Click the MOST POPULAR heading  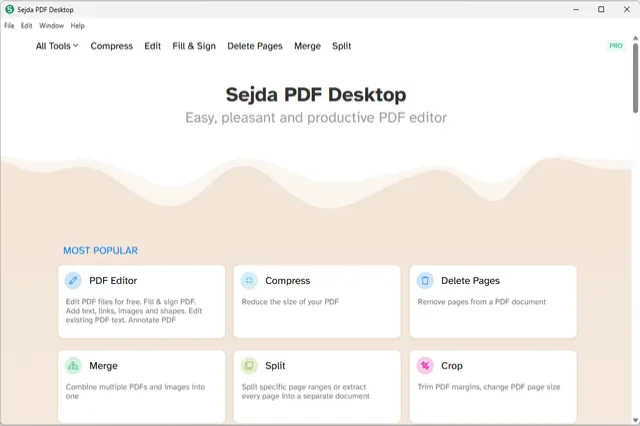[100, 251]
